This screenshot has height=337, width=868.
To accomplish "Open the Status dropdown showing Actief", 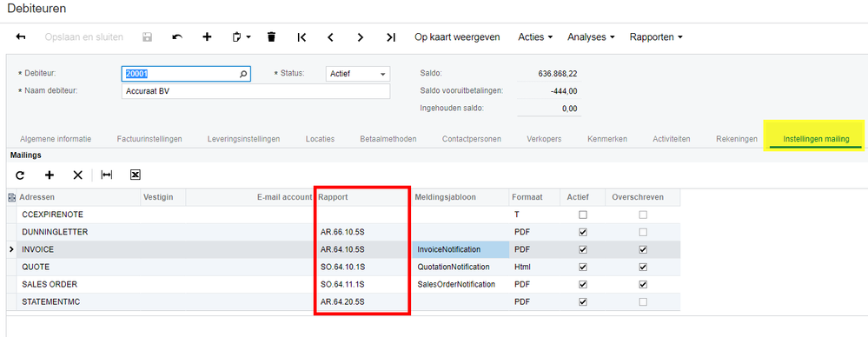I will pos(358,74).
